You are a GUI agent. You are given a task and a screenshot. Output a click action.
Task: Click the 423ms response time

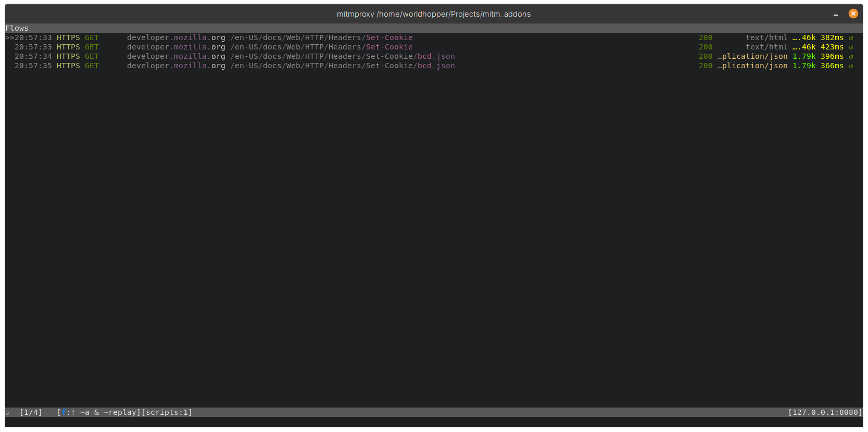tap(832, 47)
